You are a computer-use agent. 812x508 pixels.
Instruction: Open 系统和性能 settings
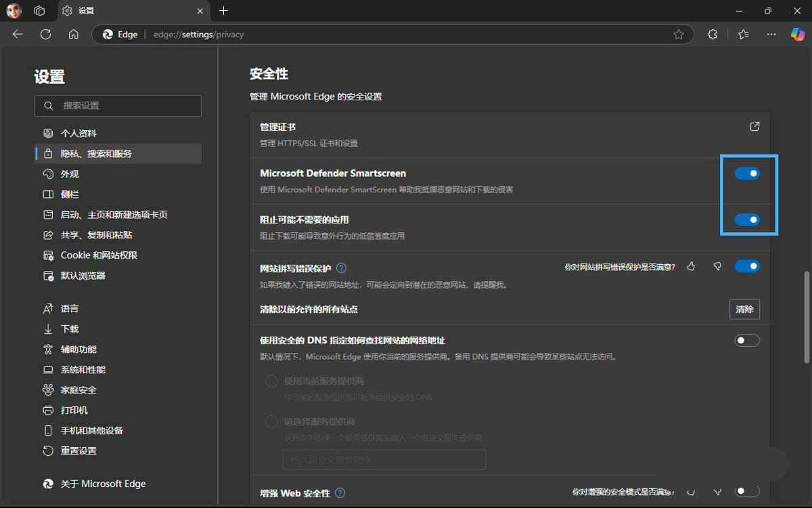[x=118, y=370]
